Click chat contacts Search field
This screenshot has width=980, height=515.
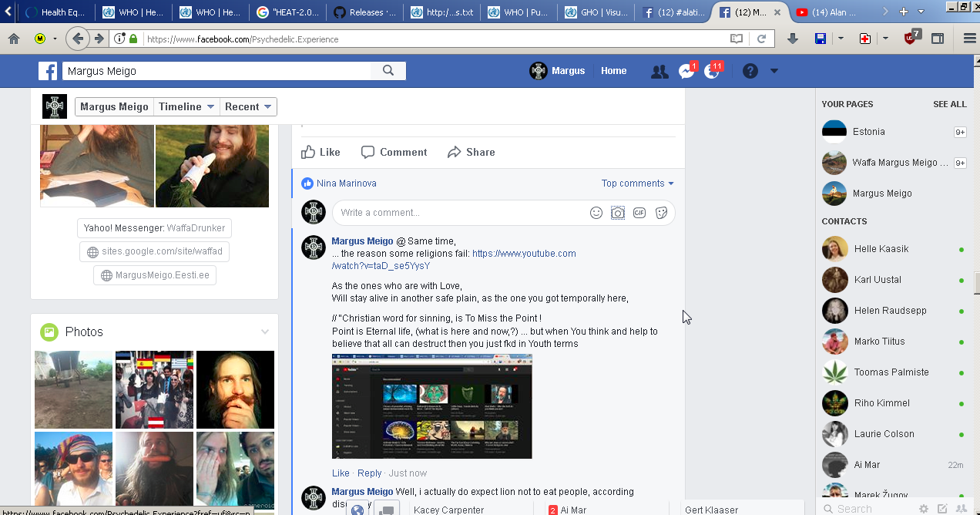pyautogui.click(x=866, y=509)
